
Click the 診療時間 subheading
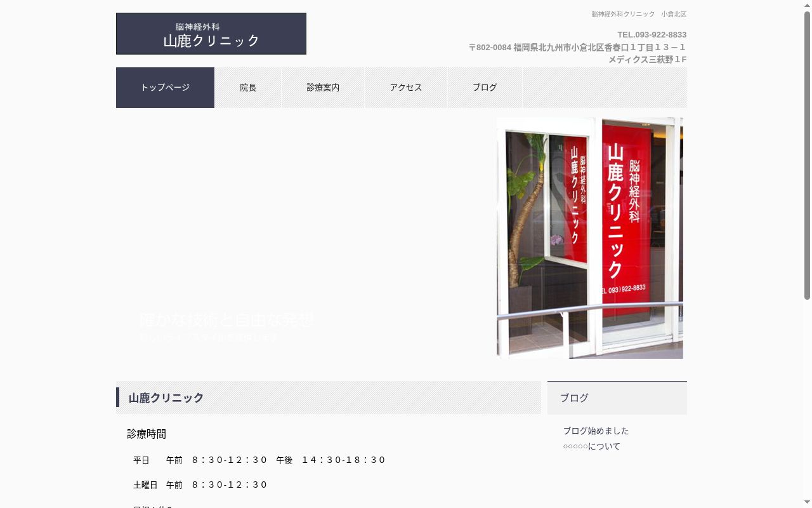click(x=147, y=434)
